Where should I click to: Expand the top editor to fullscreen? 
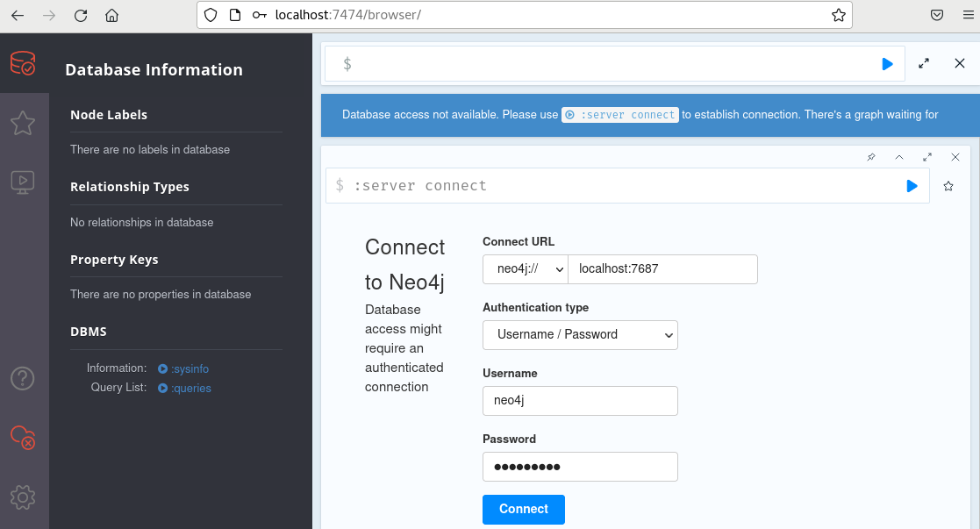924,63
